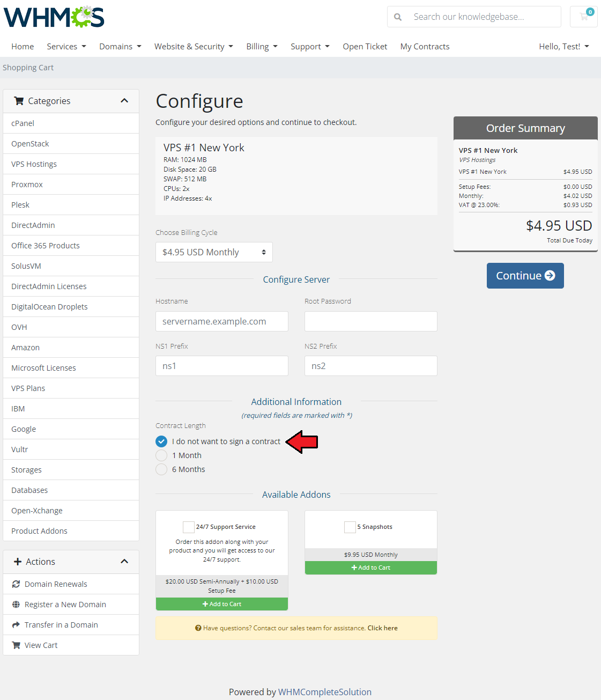
Task: Click the Hostname input field
Action: pos(222,321)
